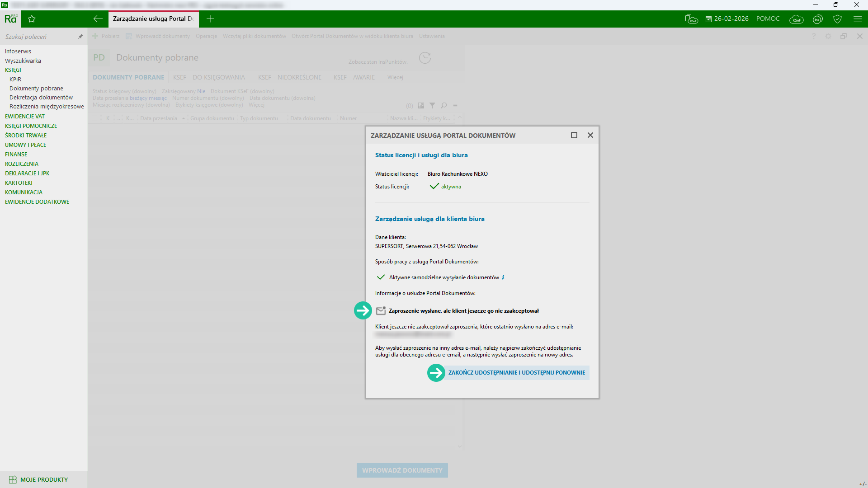Open the shield security icon
Image resolution: width=868 pixels, height=488 pixels.
[837, 19]
